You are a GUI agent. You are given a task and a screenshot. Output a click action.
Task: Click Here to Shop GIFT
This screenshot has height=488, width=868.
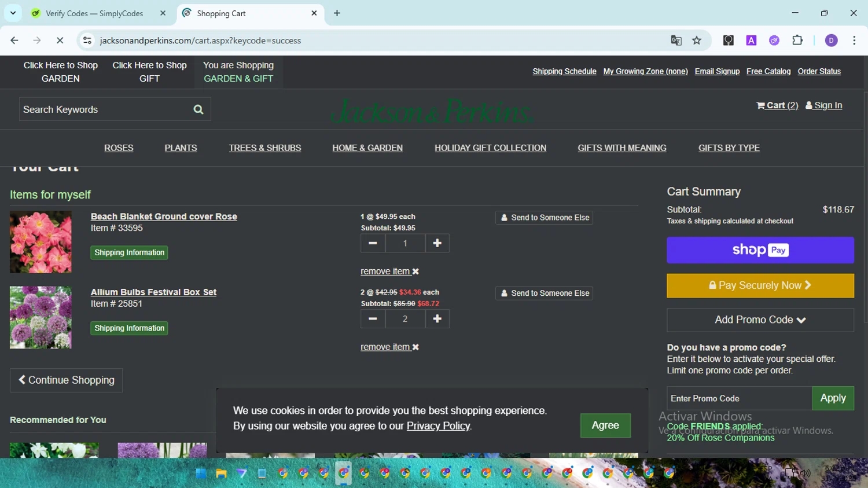click(x=149, y=72)
